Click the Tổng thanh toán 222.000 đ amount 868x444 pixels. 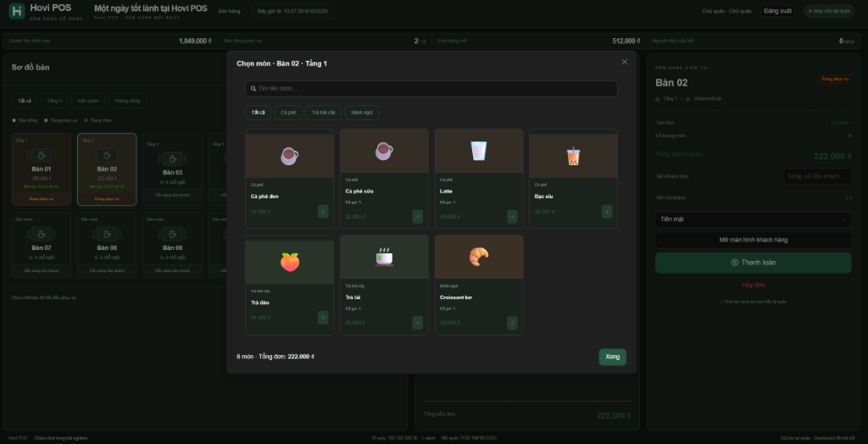click(x=832, y=156)
